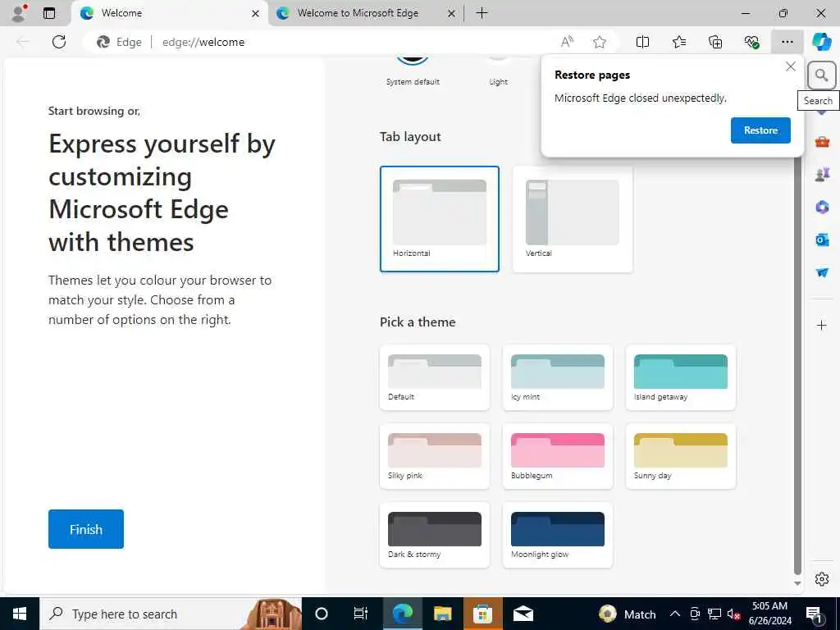This screenshot has height=630, width=840.
Task: Click the sidebar Search icon
Action: click(x=822, y=75)
